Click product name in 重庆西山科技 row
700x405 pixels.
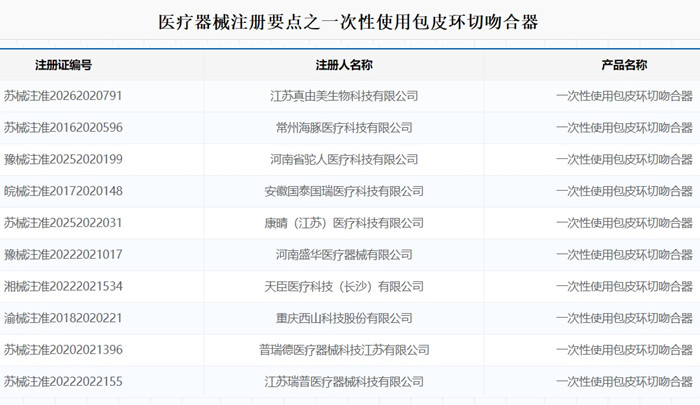624,318
